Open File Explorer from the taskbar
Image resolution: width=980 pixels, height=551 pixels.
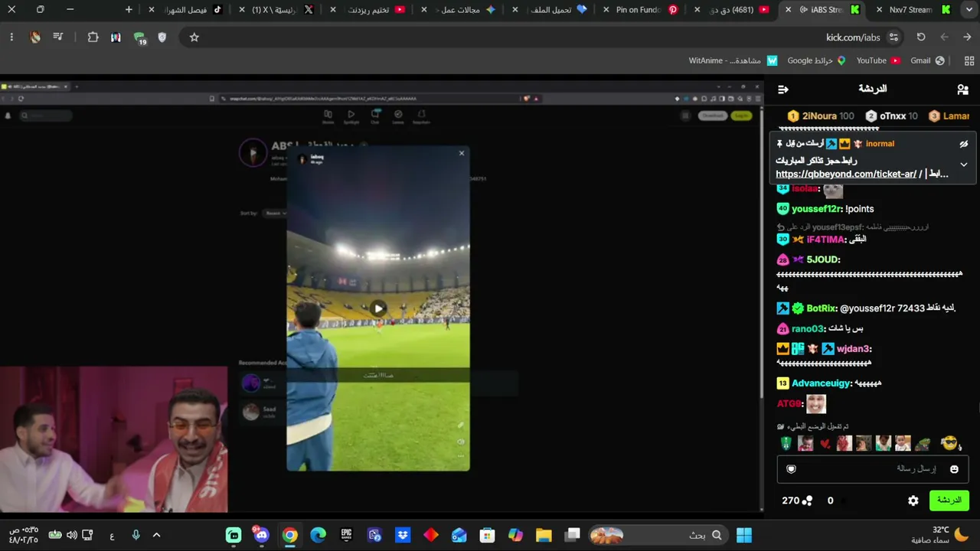pyautogui.click(x=544, y=535)
